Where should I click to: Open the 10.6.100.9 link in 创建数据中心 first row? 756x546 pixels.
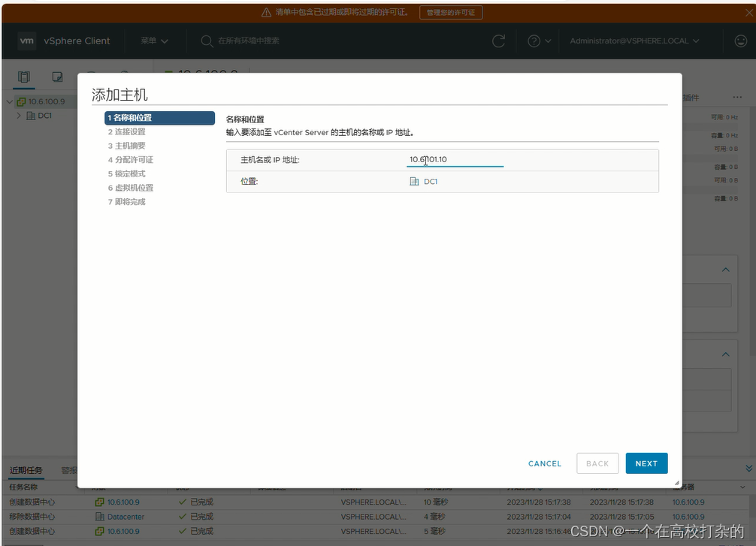click(x=123, y=502)
